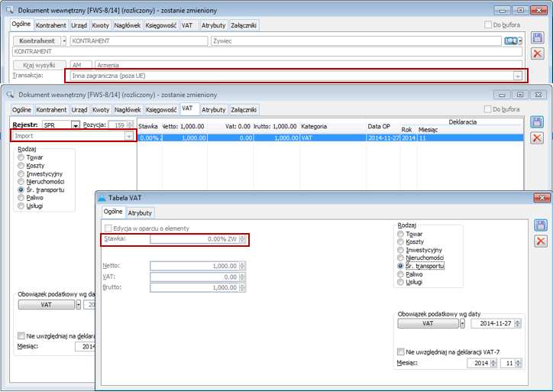
Task: Select the VAT table row with 0.00%
Action: click(330, 138)
